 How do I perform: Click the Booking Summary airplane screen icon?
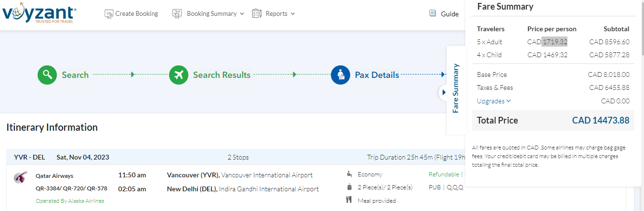point(177,14)
